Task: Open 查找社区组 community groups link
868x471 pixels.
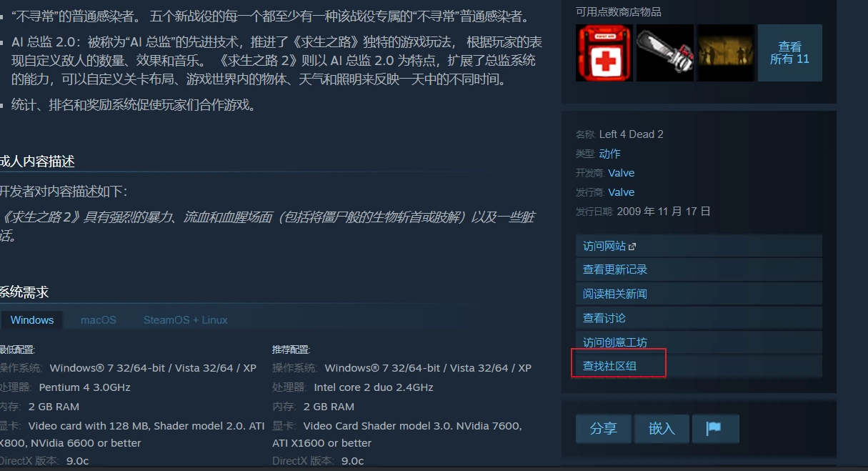Action: [699, 367]
